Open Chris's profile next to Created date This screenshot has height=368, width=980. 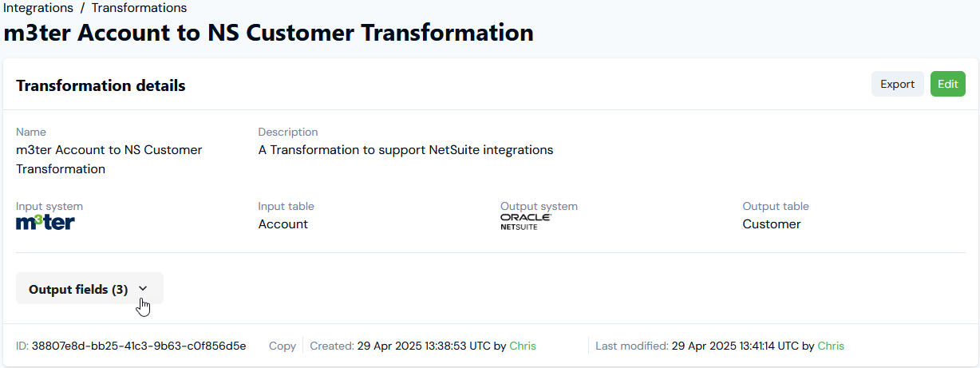(x=523, y=346)
